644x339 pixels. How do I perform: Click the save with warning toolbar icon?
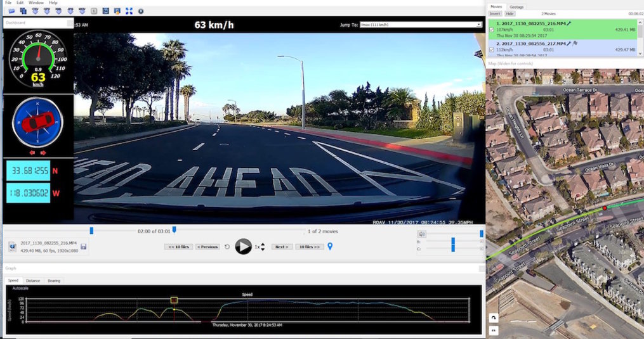pos(117,11)
